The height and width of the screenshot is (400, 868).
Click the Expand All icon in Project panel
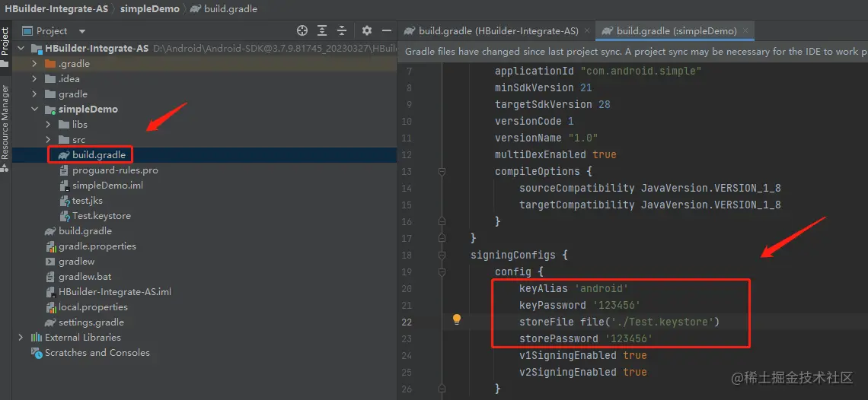322,30
